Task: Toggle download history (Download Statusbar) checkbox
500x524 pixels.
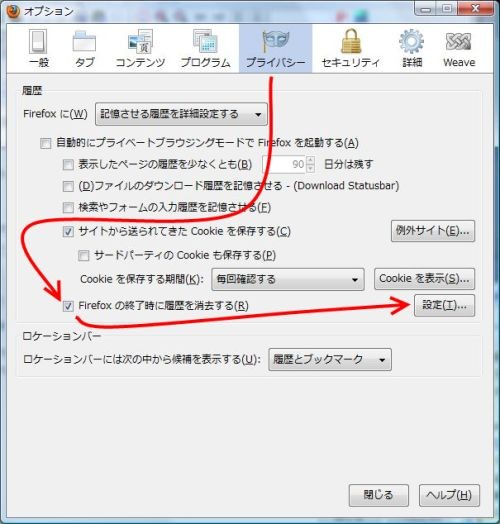Action: 68,186
